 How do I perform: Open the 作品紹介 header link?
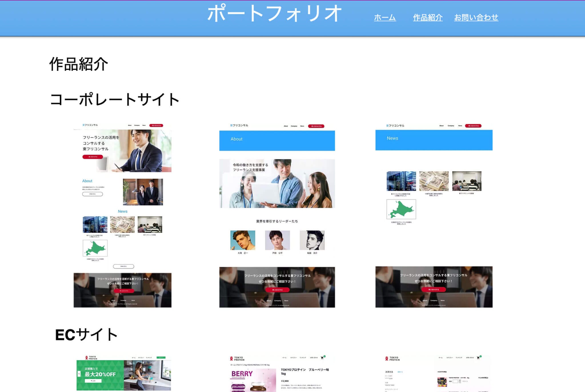pyautogui.click(x=428, y=18)
